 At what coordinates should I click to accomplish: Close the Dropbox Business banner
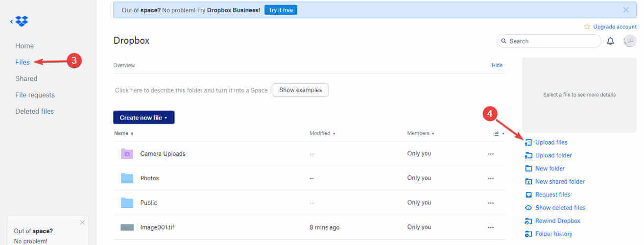626,10
